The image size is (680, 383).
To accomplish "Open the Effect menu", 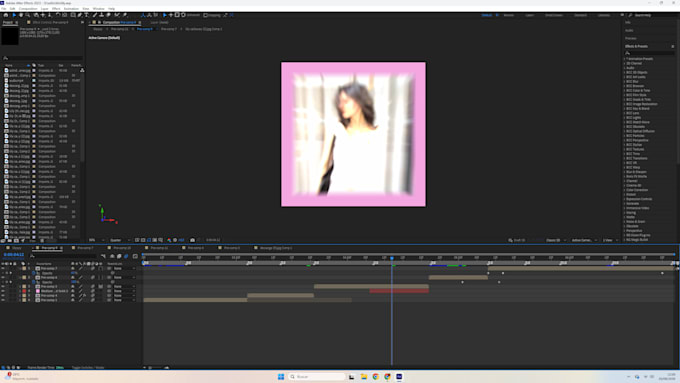I will 56,9.
